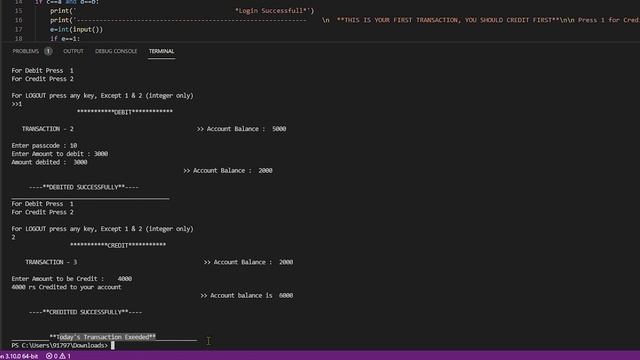Click the errors icon in status bar
Viewport: 640px width, 360px height.
tap(49, 356)
